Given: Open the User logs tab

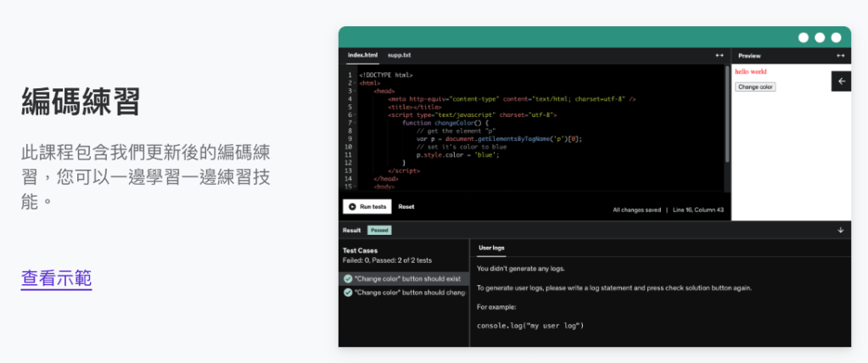Looking at the screenshot, I should (491, 248).
